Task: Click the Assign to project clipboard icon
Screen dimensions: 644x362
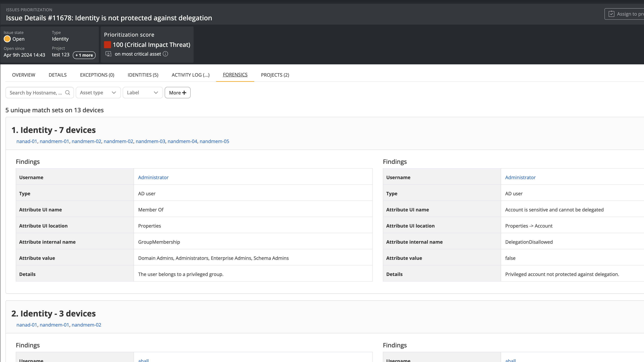Action: click(x=611, y=14)
